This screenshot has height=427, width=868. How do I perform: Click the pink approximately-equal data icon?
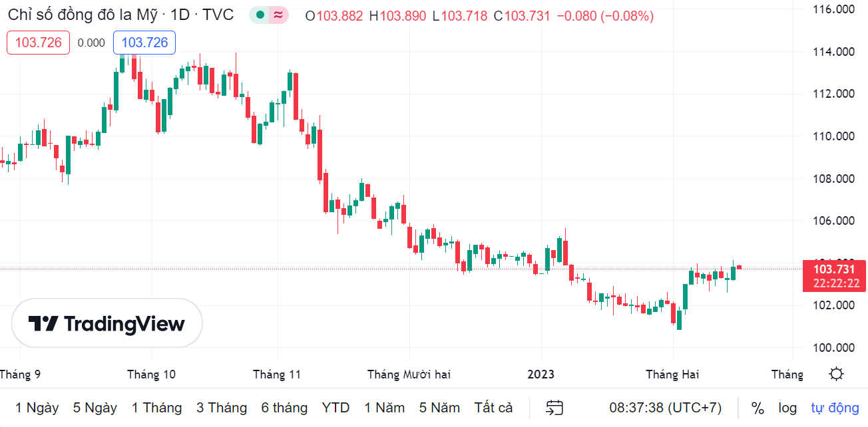point(279,15)
